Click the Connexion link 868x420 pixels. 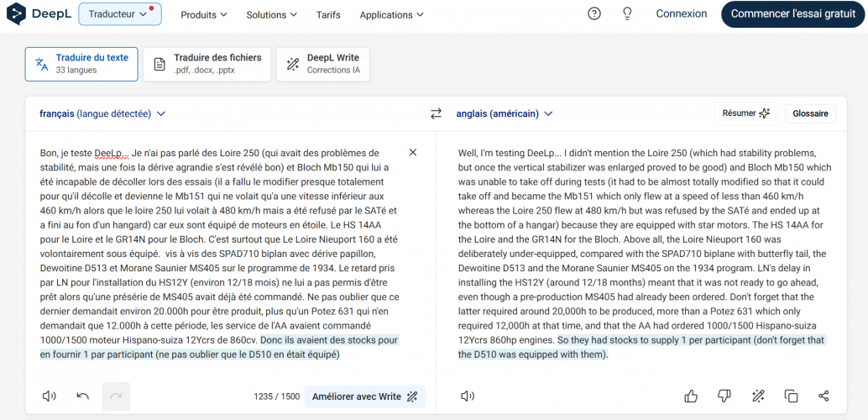point(682,13)
